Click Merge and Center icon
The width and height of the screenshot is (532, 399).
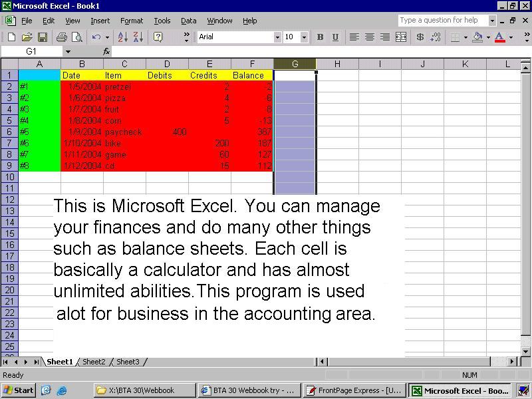tap(401, 37)
